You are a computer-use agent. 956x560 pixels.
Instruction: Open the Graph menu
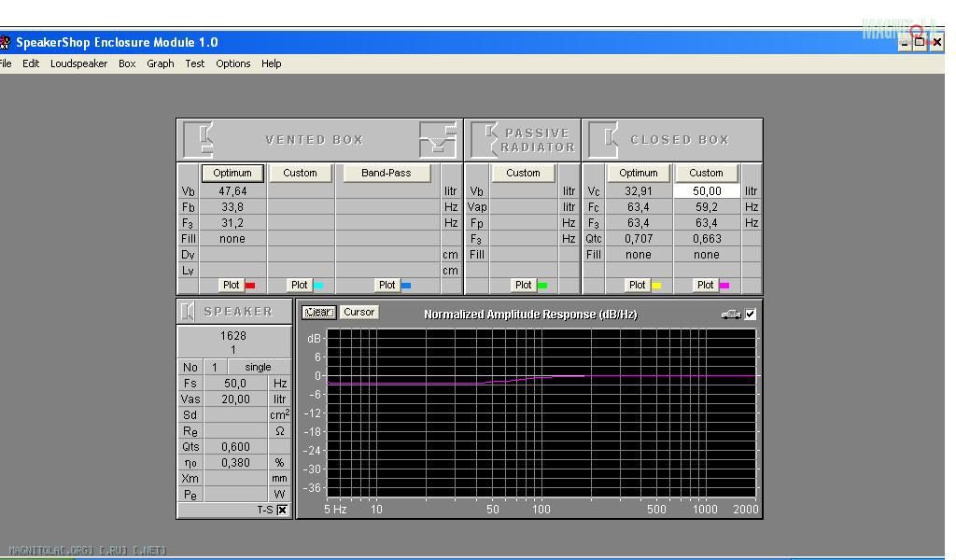tap(160, 63)
